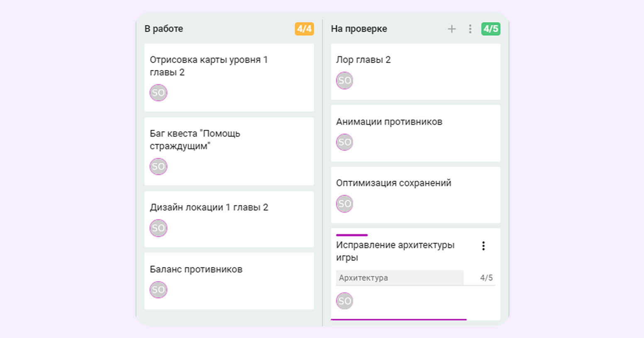Image resolution: width=644 pixels, height=338 pixels.
Task: Open card Исправление архитектуры игры
Action: click(415, 274)
